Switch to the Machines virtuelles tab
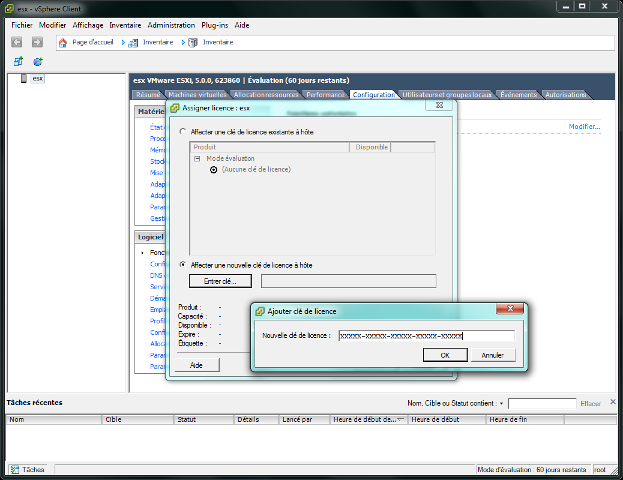 [x=197, y=95]
